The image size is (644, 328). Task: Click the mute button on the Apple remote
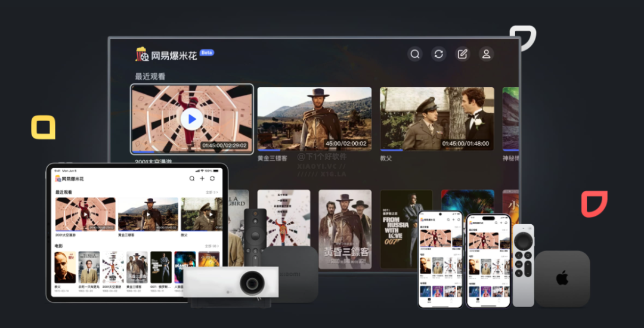tap(519, 273)
